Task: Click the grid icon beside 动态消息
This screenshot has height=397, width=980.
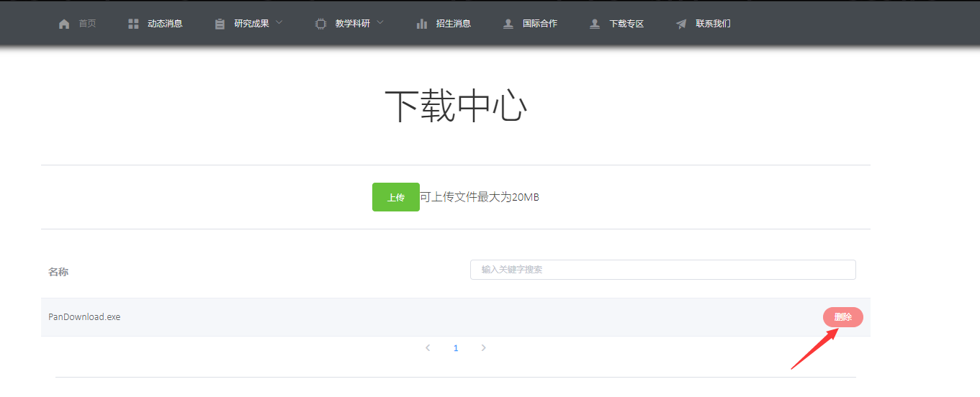Action: (x=133, y=24)
